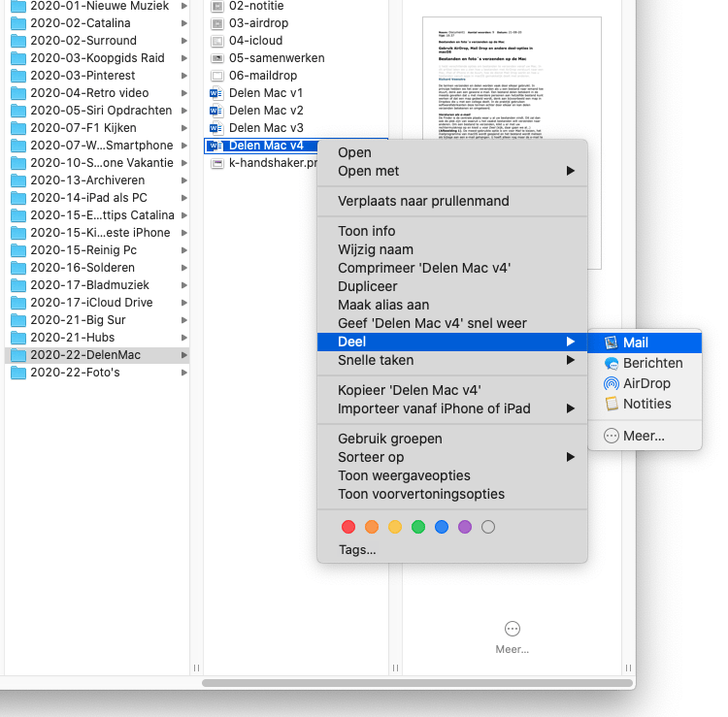Open the Tags… entry
This screenshot has width=728, height=717.
(357, 550)
